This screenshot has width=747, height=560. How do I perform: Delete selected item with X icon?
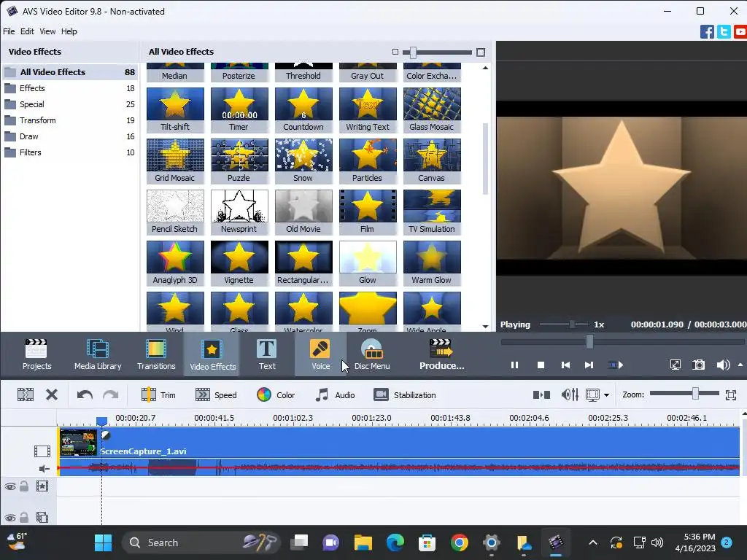(x=52, y=394)
